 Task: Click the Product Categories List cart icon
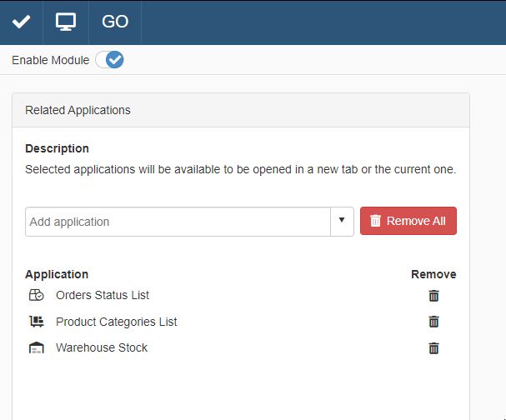[36, 322]
